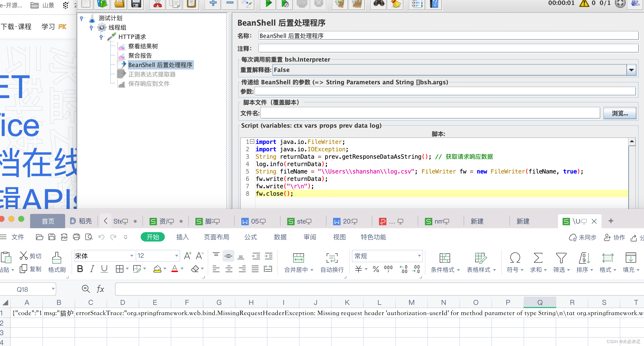The image size is (644, 346).
Task: Open WPS font name 宋体 dropdown
Action: pos(132,256)
